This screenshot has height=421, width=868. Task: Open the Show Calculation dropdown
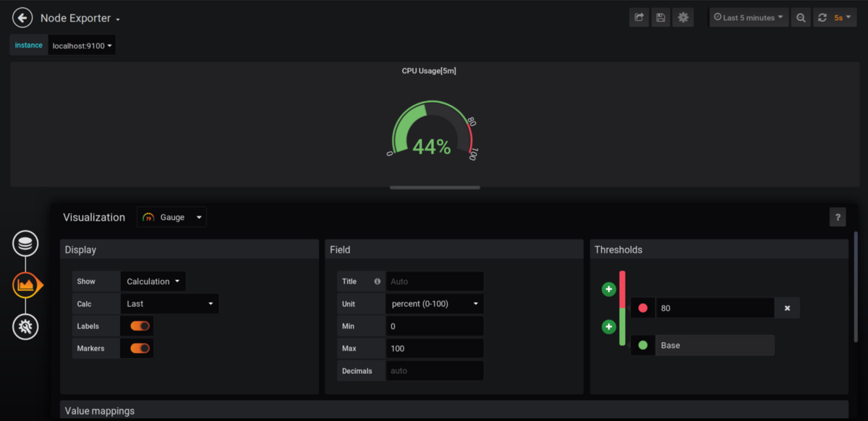[x=153, y=281]
